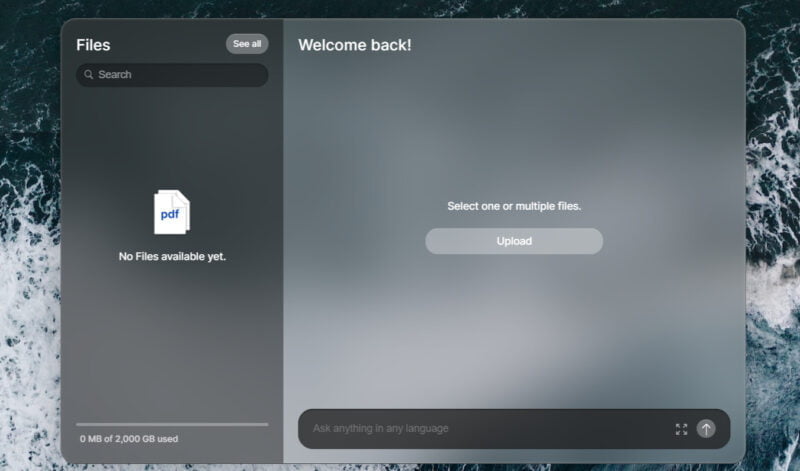Click the magnifier icon in the Files search
The width and height of the screenshot is (800, 471).
(x=89, y=75)
